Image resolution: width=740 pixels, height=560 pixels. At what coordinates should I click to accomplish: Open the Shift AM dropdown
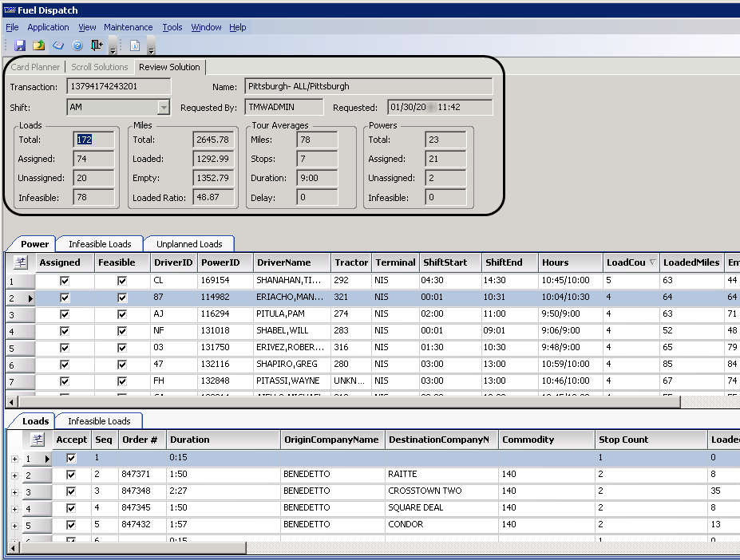click(164, 107)
